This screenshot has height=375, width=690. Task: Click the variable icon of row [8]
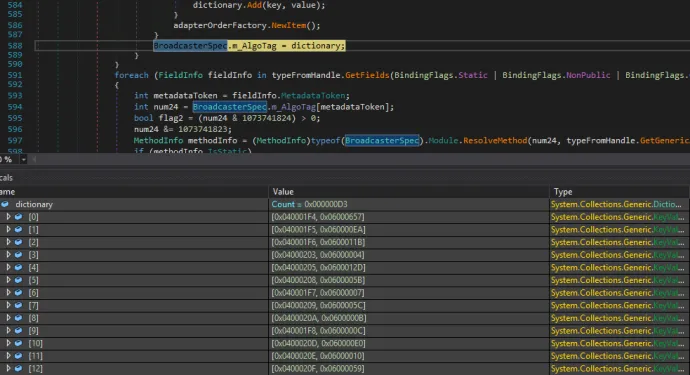coord(18,318)
